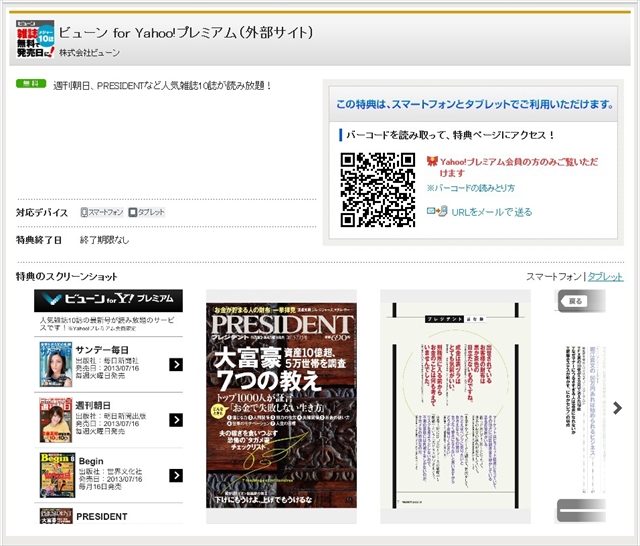The width and height of the screenshot is (640, 546).
Task: Click the サンデー毎日 title text
Action: pyautogui.click(x=102, y=350)
